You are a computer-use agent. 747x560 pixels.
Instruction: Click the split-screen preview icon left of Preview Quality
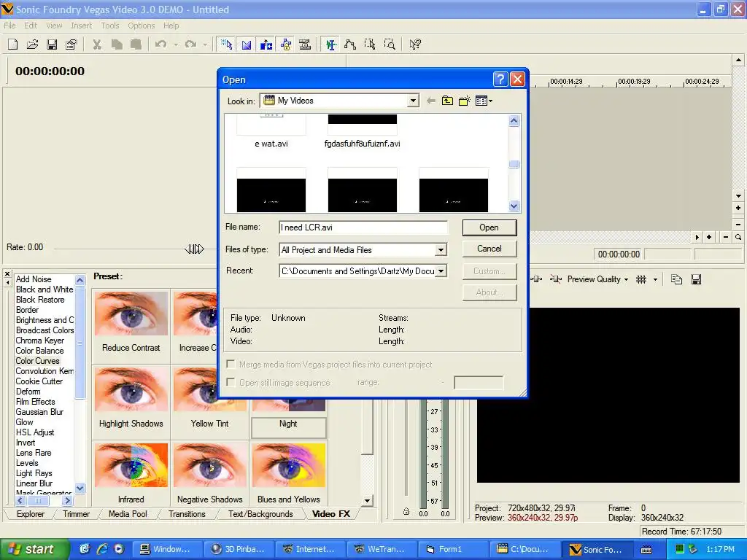[x=555, y=279]
